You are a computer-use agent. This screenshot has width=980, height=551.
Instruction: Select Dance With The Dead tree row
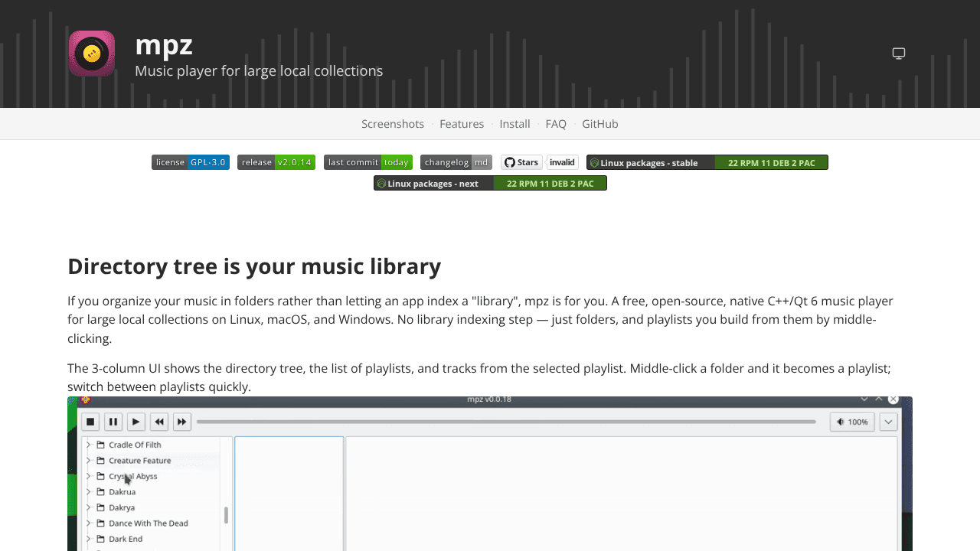coord(152,523)
